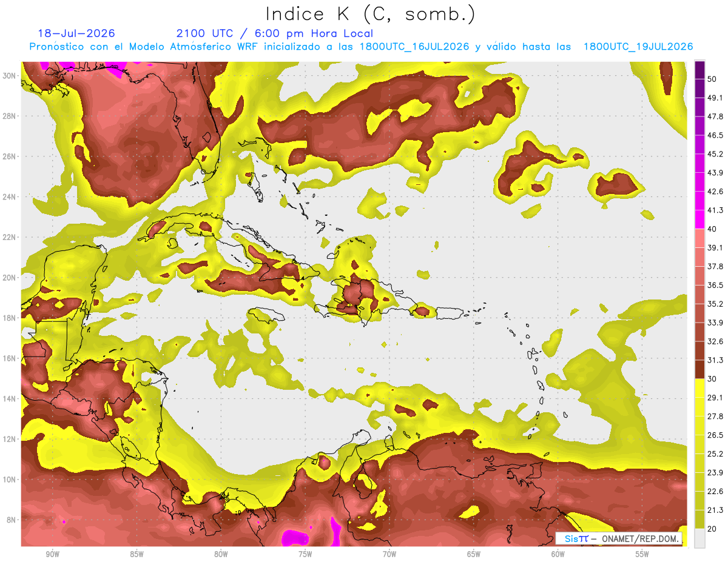
Task: Click the '22N' latitude label
Action: click(10, 237)
